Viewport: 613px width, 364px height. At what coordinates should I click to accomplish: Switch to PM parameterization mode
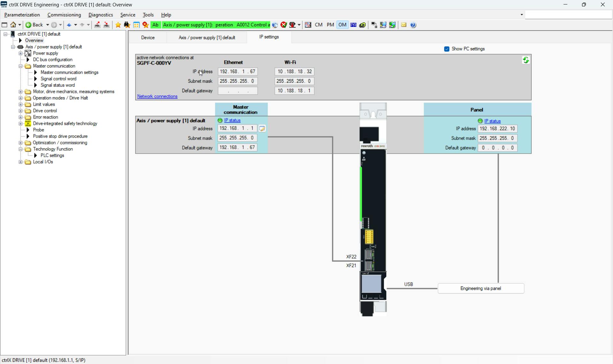coord(330,25)
